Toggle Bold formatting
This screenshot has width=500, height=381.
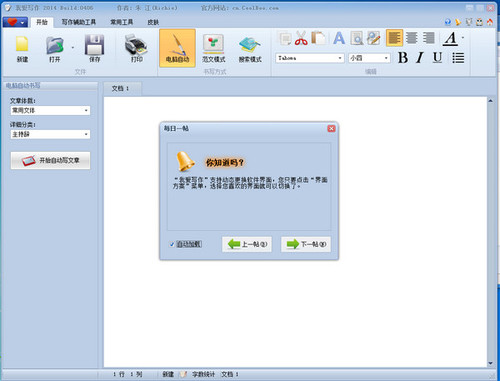click(x=403, y=58)
